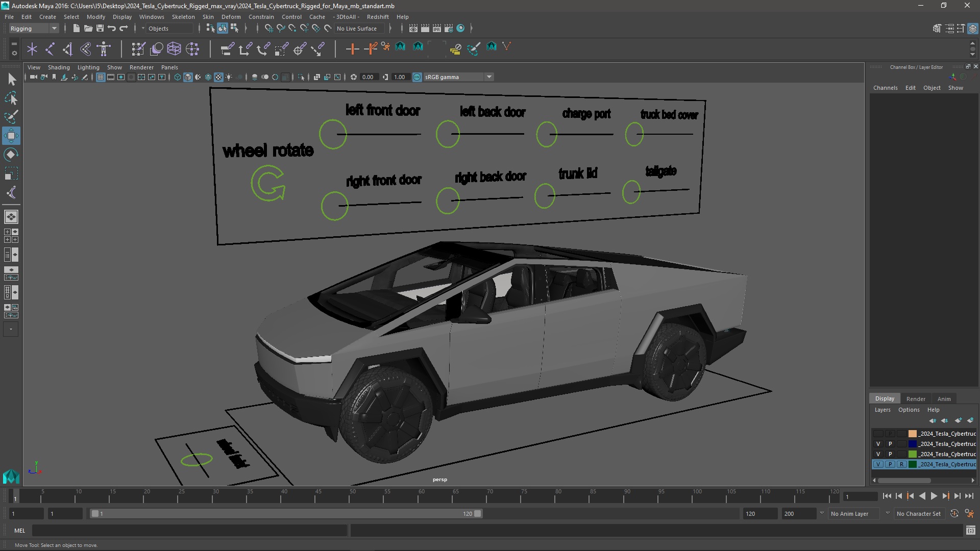Pick the Paint selection tool

pyautogui.click(x=11, y=117)
